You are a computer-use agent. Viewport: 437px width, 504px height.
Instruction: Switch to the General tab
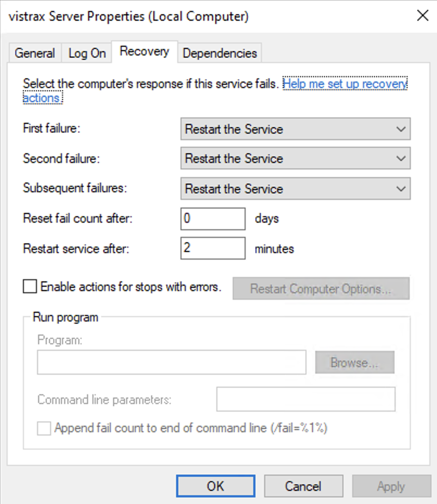tap(35, 53)
